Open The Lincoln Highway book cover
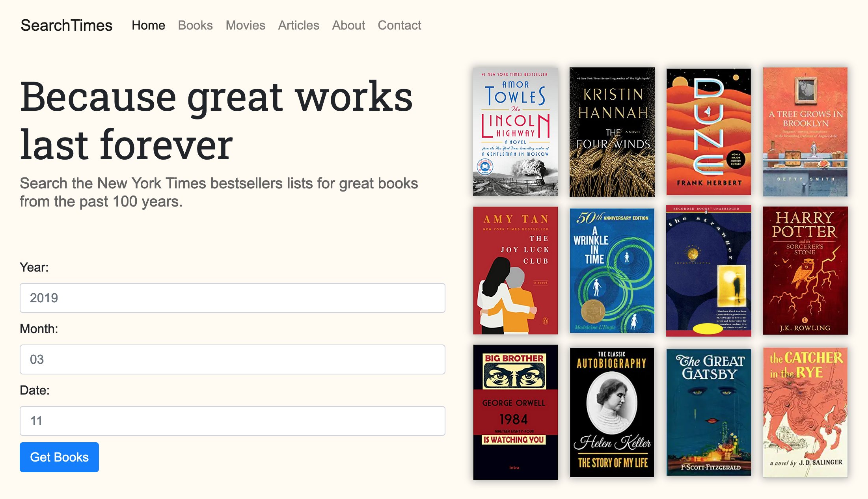This screenshot has height=499, width=868. point(516,132)
